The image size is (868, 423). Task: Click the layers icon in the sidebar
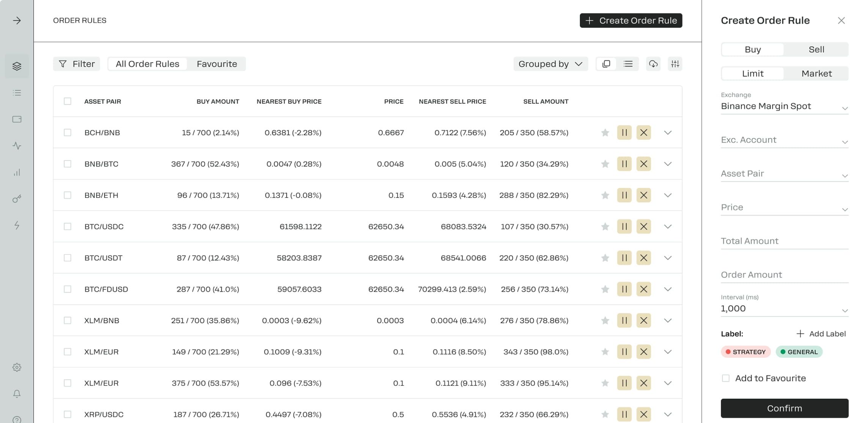17,66
